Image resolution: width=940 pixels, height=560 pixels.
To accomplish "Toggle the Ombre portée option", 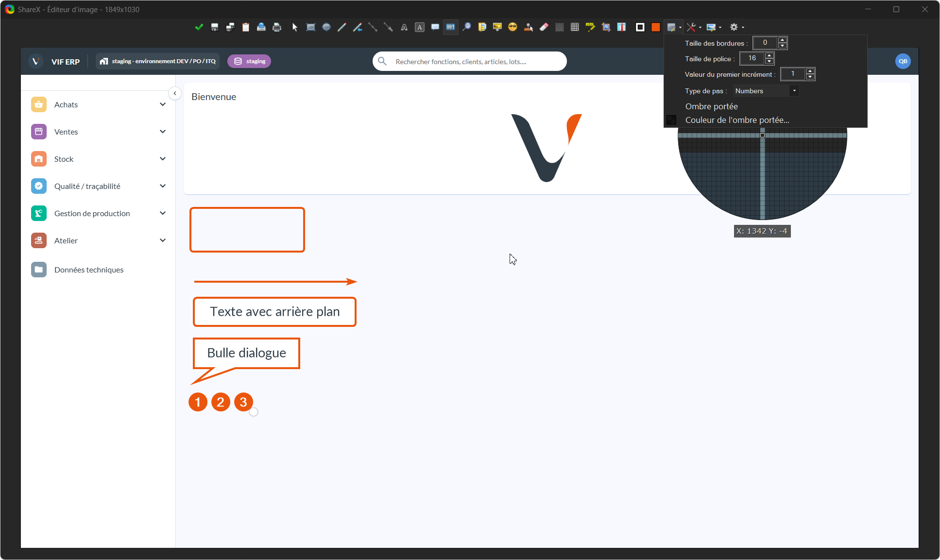I will click(711, 106).
